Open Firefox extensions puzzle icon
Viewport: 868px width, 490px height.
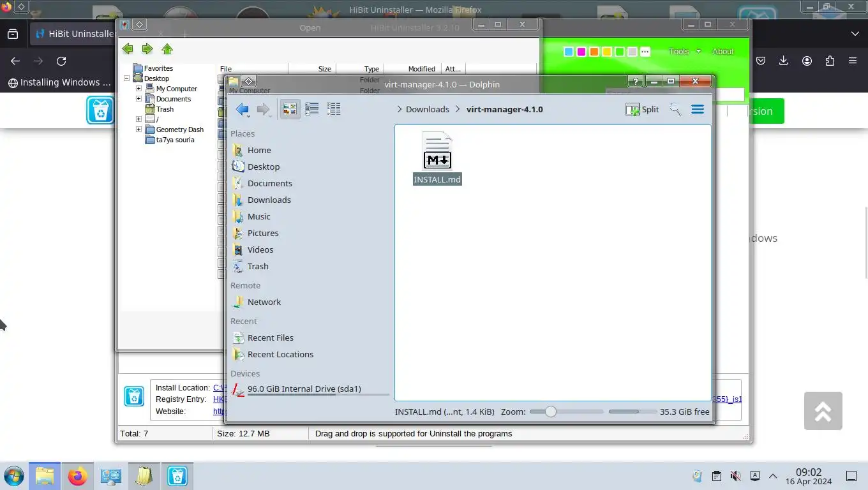830,61
